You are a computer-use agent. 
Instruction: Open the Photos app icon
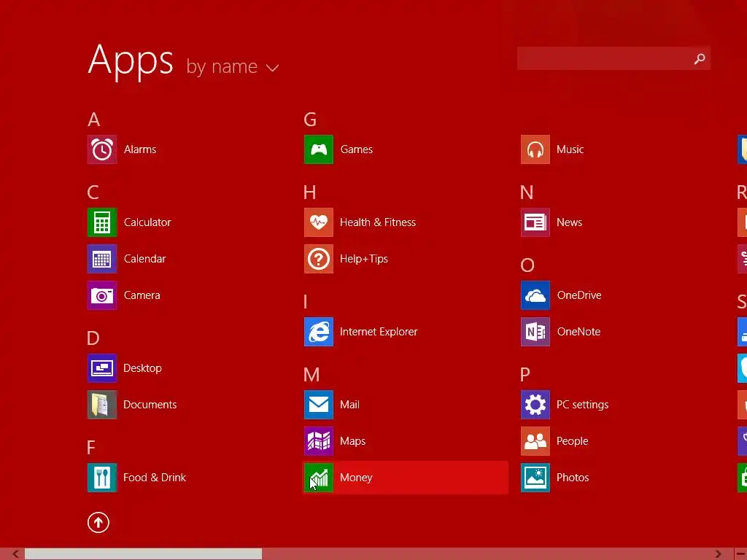pyautogui.click(x=535, y=478)
